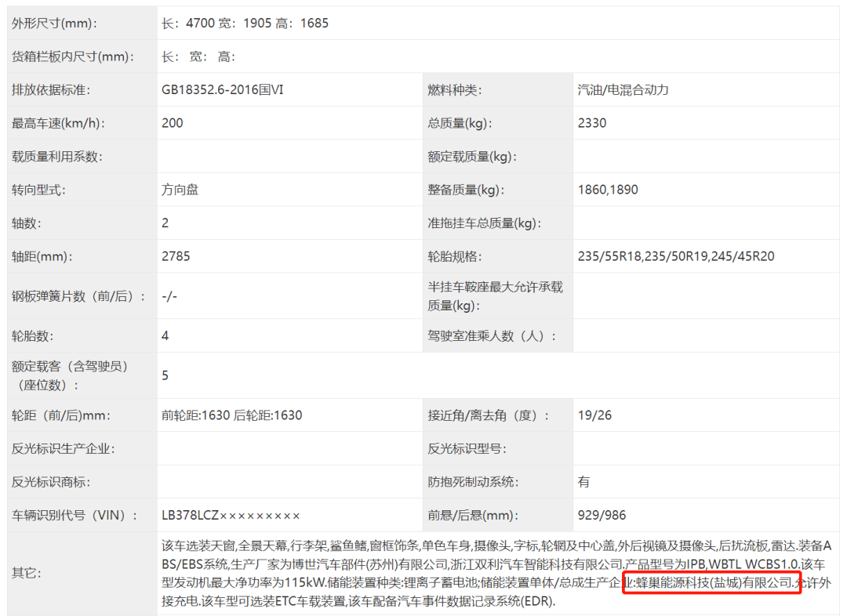
Task: Select VIN value LB378LCZ×××××××××
Action: coord(231,516)
